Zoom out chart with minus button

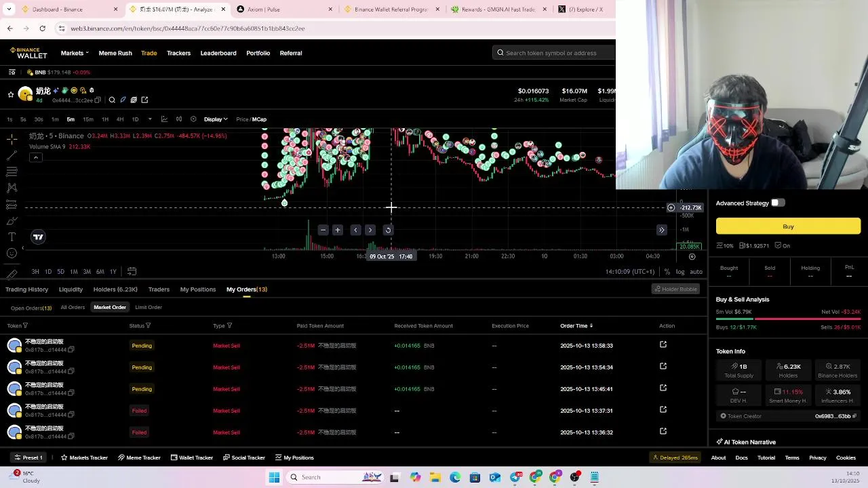323,230
